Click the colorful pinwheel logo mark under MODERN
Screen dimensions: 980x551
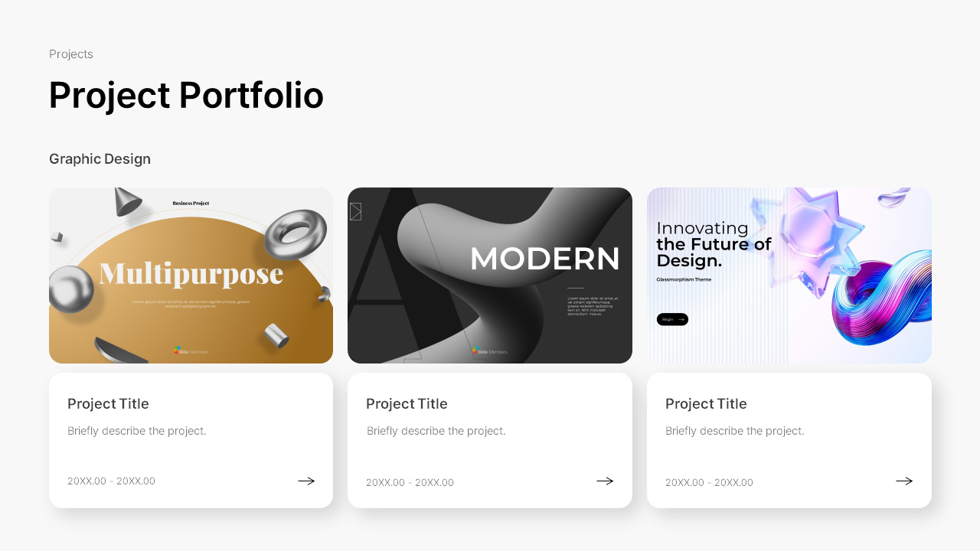click(476, 348)
